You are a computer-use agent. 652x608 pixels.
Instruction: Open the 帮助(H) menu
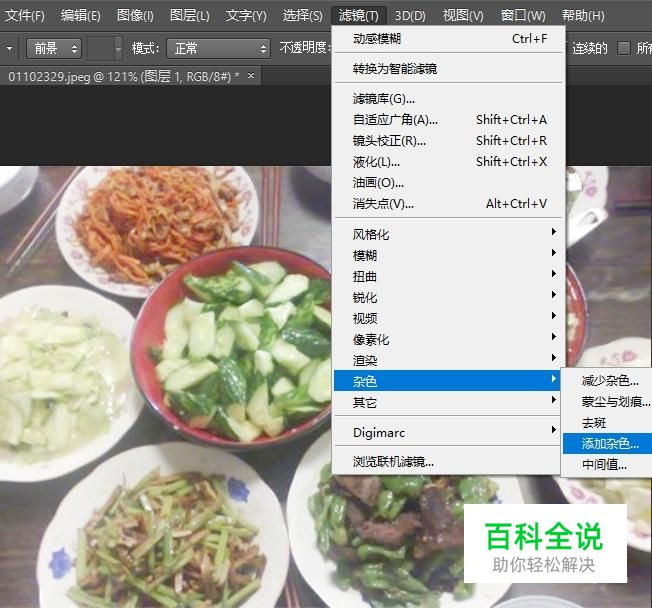click(583, 15)
